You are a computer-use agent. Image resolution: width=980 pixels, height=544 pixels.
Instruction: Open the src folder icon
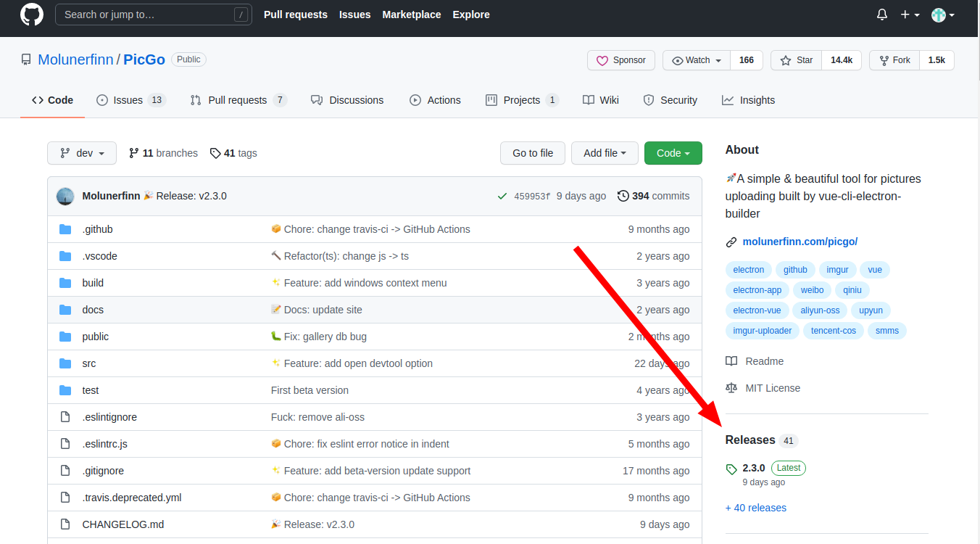65,363
